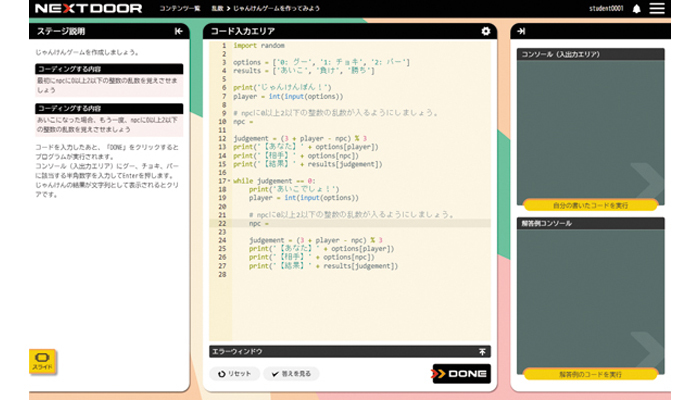
Task: Click じゃんけんゲームを作ってみよう breadcrumb text
Action: pyautogui.click(x=276, y=8)
